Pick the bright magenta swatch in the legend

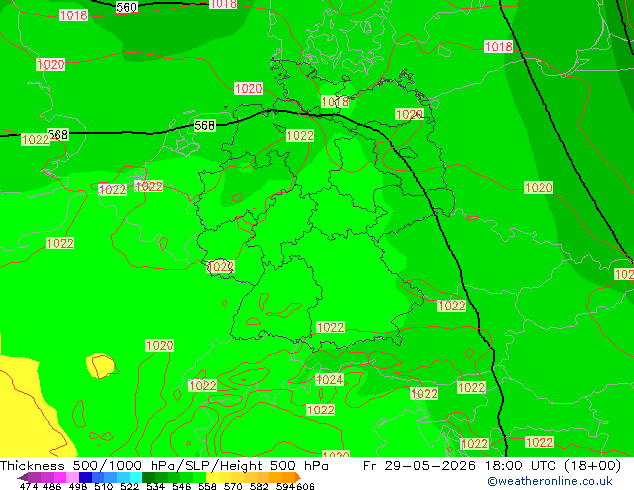60,477
